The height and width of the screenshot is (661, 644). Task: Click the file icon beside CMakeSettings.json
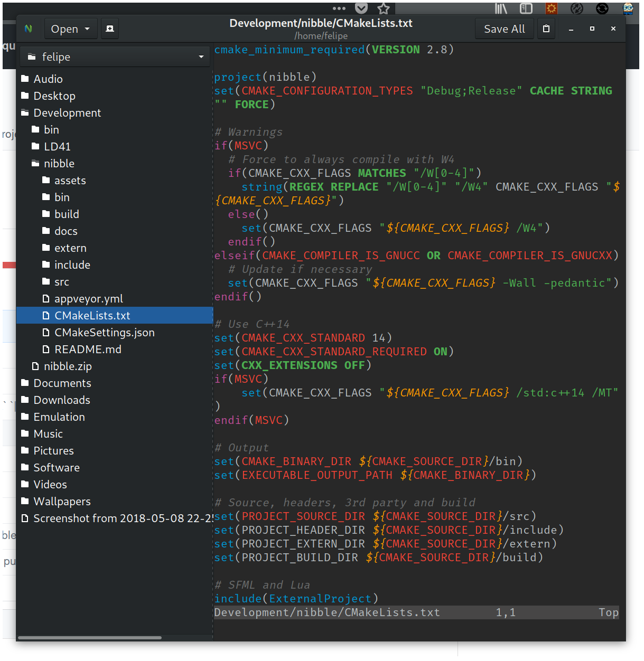[x=46, y=333]
